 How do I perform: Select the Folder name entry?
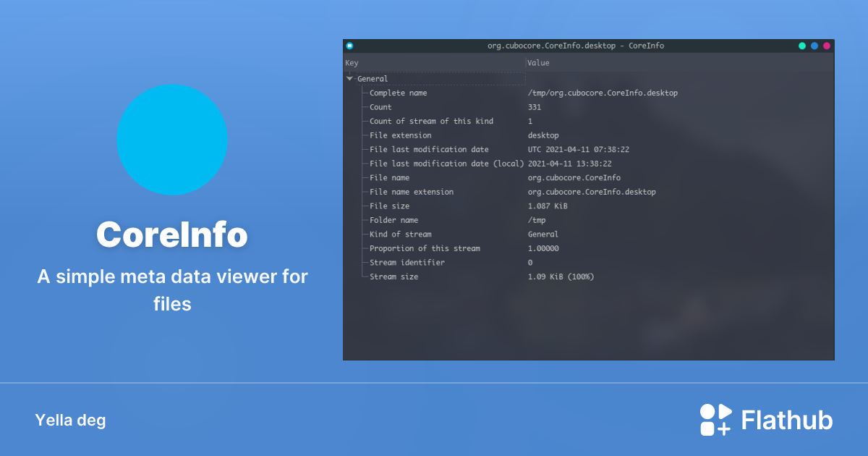[x=393, y=220]
